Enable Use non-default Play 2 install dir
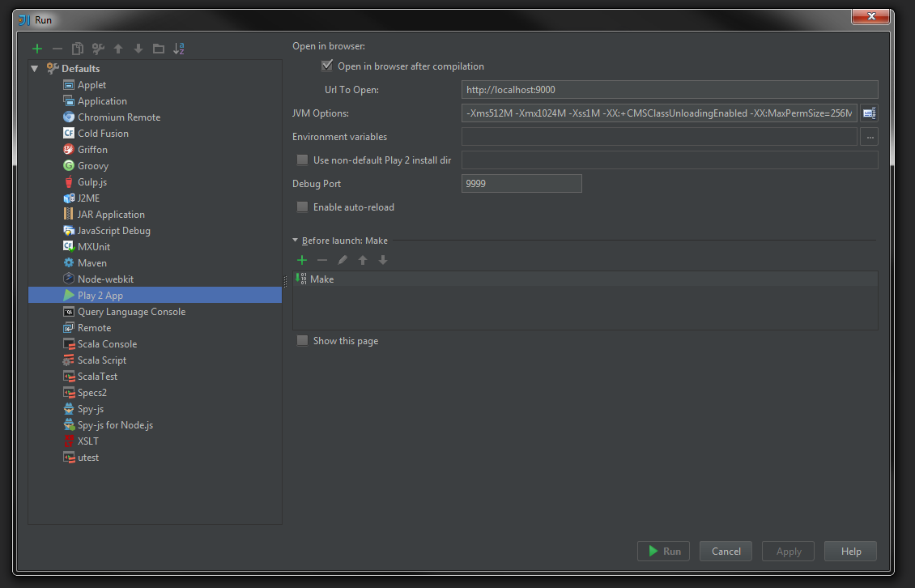 (x=302, y=160)
